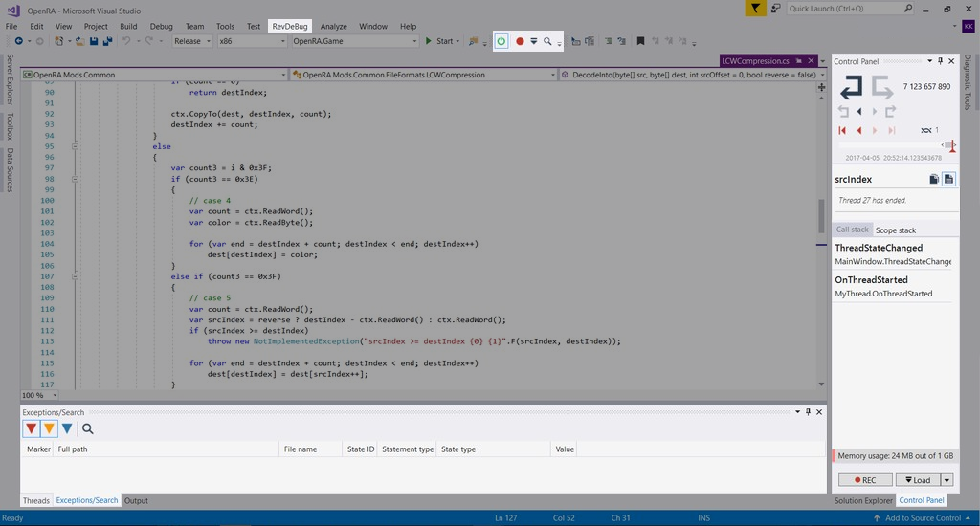Image resolution: width=980 pixels, height=526 pixels.
Task: Switch to the Threads tab
Action: (35, 500)
